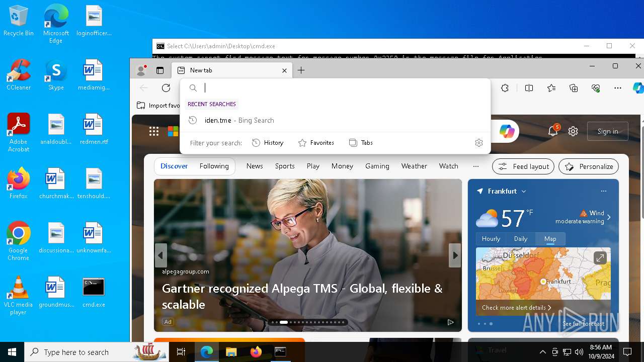Switch to Following feed tab
The width and height of the screenshot is (644, 362).
coord(214,166)
